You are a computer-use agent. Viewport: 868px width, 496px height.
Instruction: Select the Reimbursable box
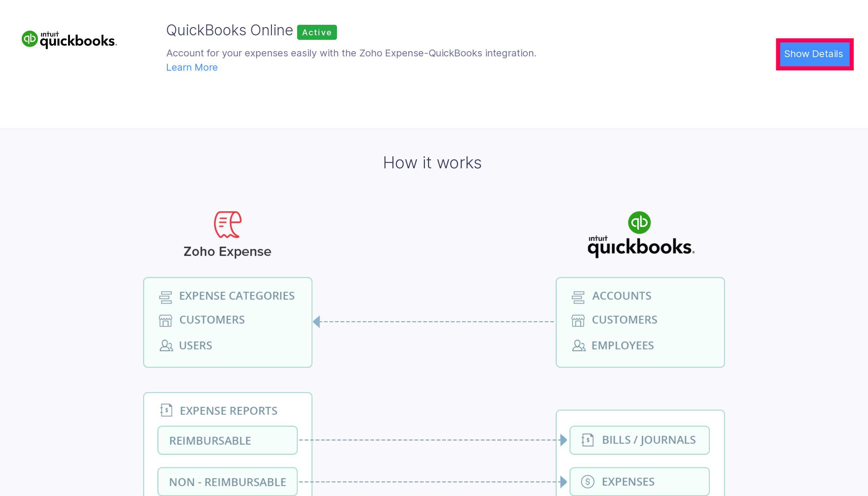point(228,440)
